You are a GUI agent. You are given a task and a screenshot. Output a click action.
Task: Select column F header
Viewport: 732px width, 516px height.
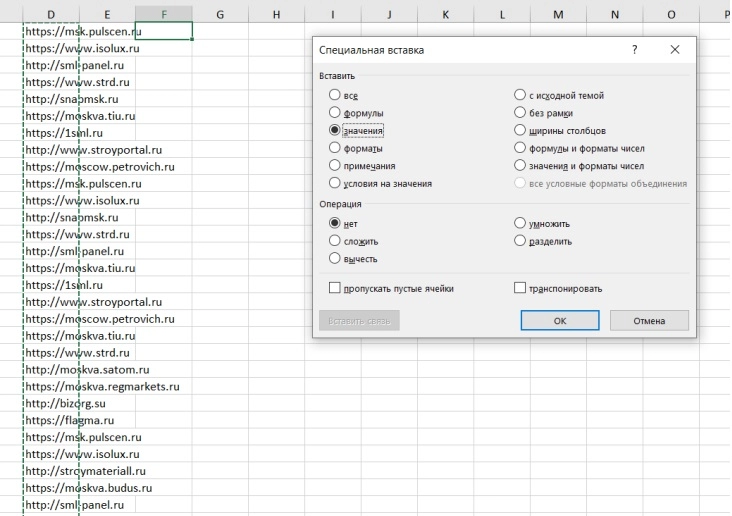(164, 14)
